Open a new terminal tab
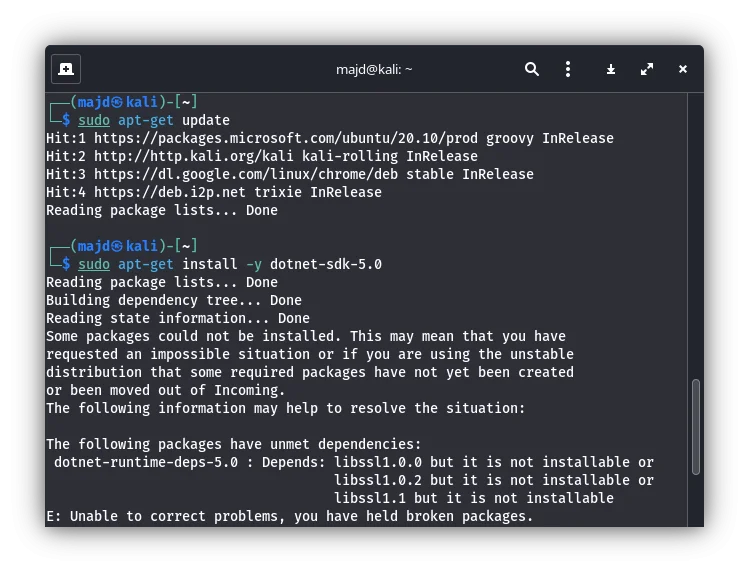The image size is (749, 572). [66, 69]
